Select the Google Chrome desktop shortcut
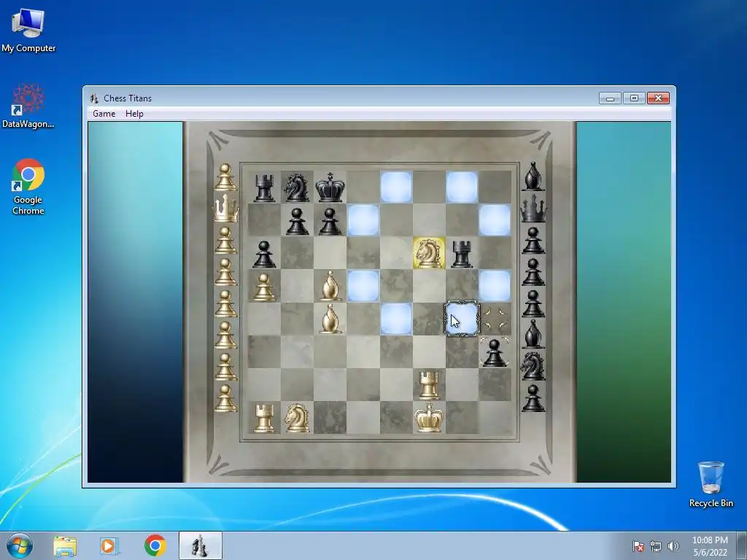 (x=28, y=187)
